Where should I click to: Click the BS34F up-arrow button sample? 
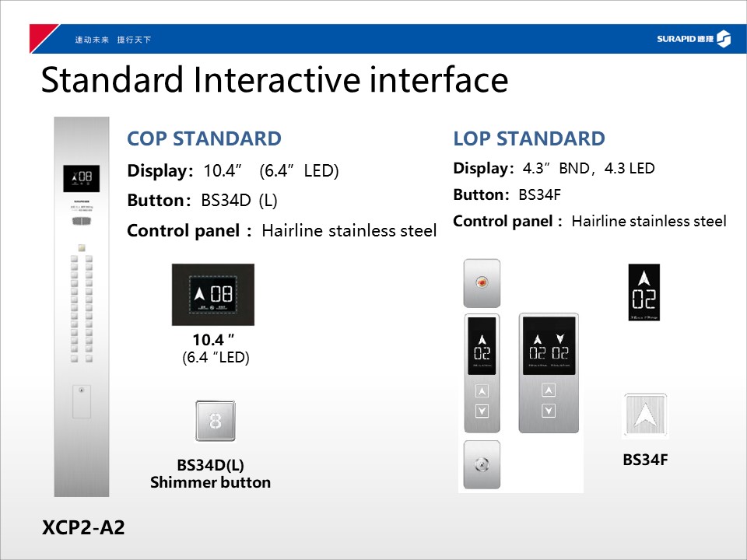click(x=645, y=417)
